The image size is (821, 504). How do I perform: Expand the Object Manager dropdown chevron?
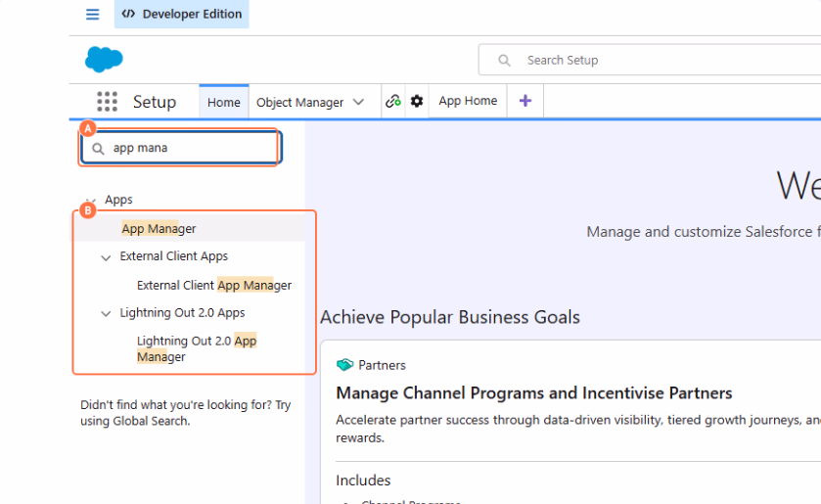click(x=358, y=102)
